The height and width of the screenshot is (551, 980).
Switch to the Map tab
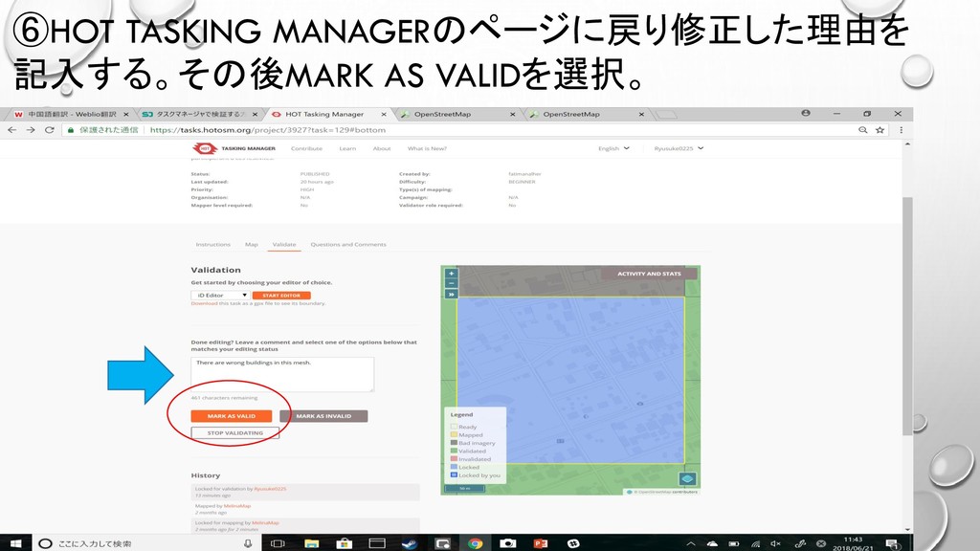click(x=252, y=244)
